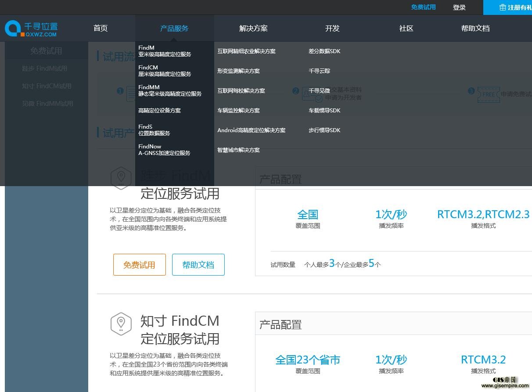The height and width of the screenshot is (392, 532).
Task: Expand the 解决方案 navigation menu
Action: tap(253, 29)
